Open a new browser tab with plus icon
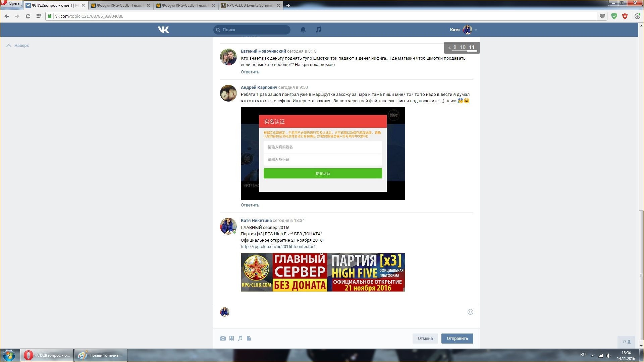Image resolution: width=644 pixels, height=362 pixels. point(288,5)
